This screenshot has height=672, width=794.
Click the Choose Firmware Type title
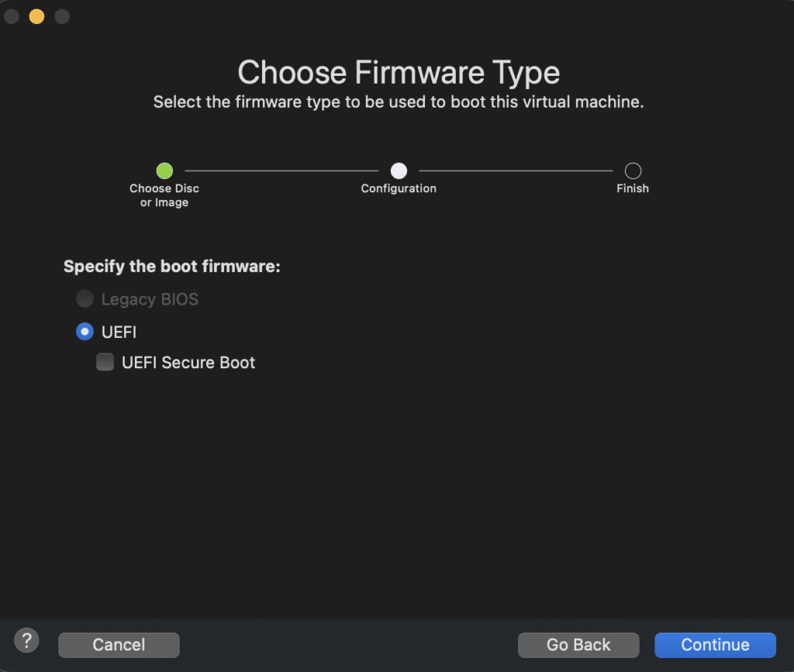397,72
